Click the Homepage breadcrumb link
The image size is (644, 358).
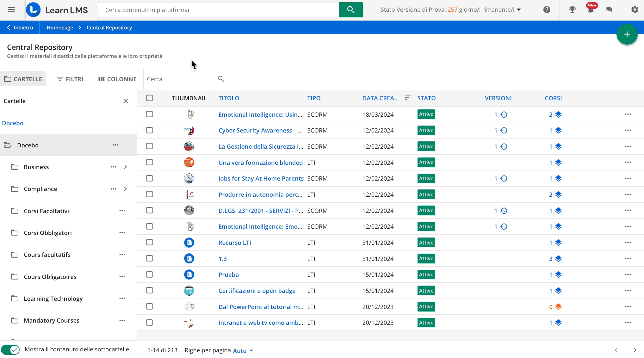60,28
